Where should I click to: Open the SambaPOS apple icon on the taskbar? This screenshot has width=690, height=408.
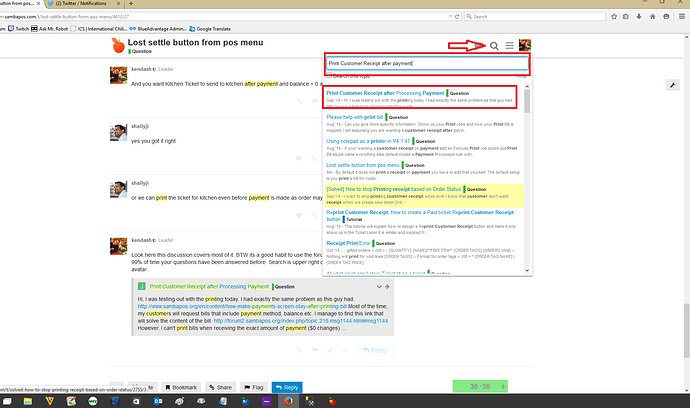coord(332,401)
